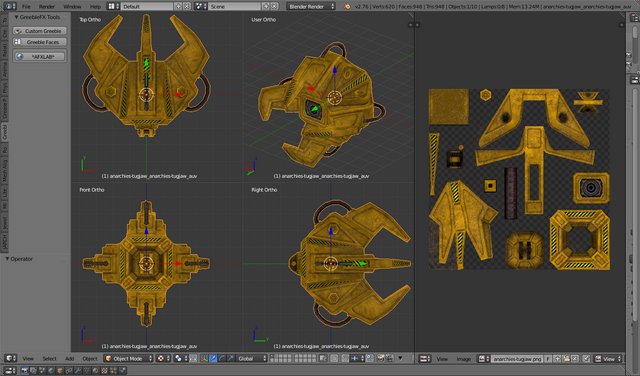Open the 3D View editor type selector
640x376 pixels.
coord(11,358)
